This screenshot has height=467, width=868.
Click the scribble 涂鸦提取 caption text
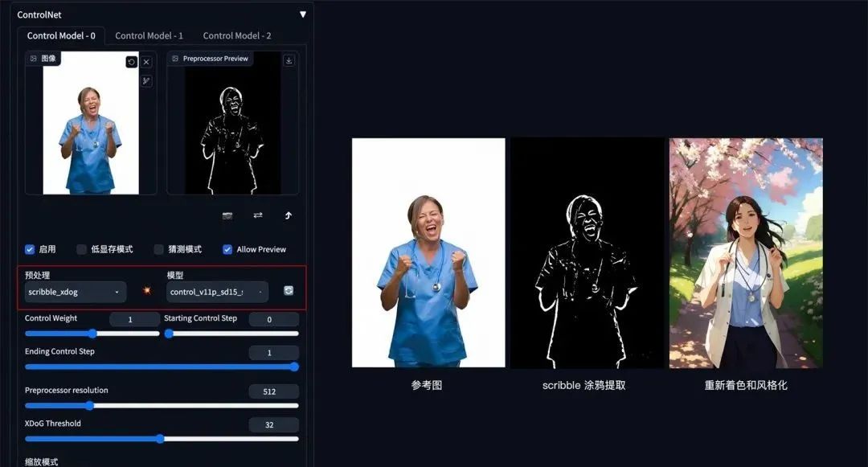(x=583, y=385)
